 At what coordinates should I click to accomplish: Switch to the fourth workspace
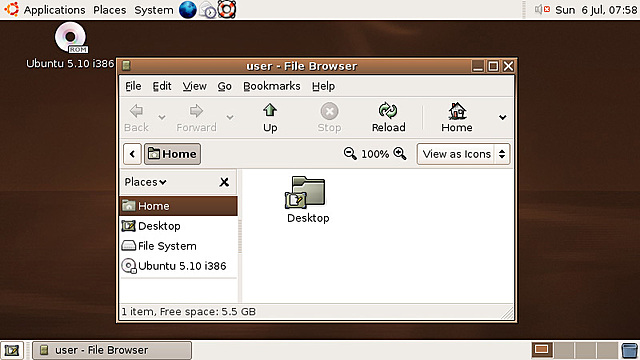pos(607,350)
